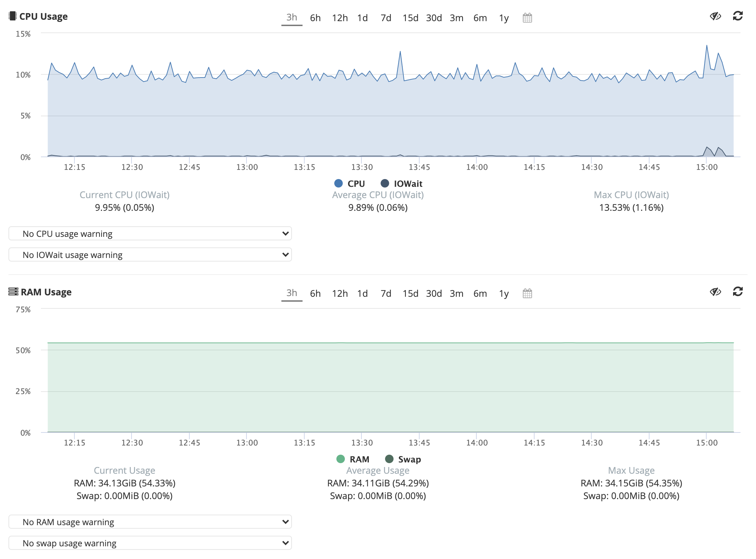The image size is (756, 559).
Task: Open calendar date picker for RAM Usage
Action: pos(527,293)
